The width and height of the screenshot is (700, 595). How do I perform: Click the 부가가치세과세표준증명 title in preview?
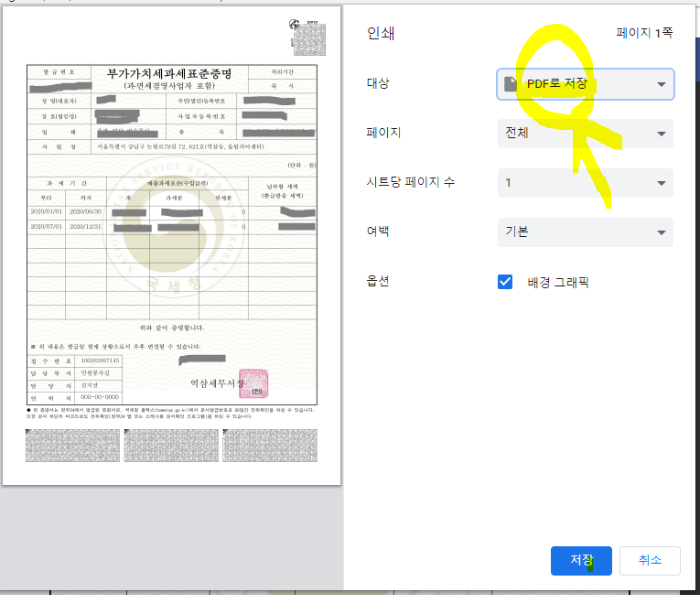pos(169,74)
